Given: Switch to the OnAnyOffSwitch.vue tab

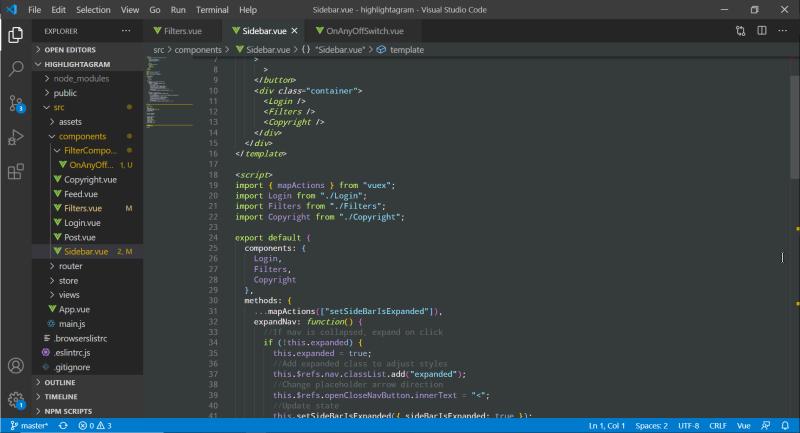Looking at the screenshot, I should [364, 31].
